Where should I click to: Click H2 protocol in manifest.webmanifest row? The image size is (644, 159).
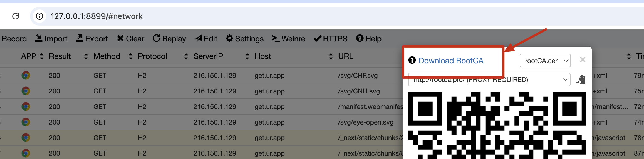pyautogui.click(x=142, y=107)
